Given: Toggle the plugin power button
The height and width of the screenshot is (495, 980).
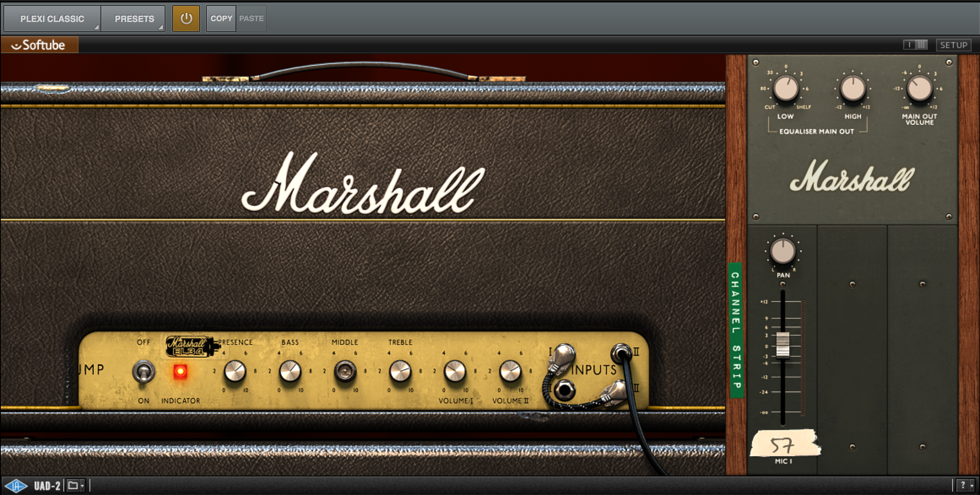Looking at the screenshot, I should [x=186, y=19].
